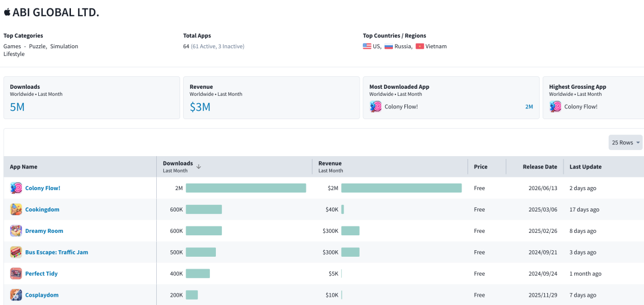The image size is (644, 305).
Task: Click the 64 total apps count
Action: [186, 46]
